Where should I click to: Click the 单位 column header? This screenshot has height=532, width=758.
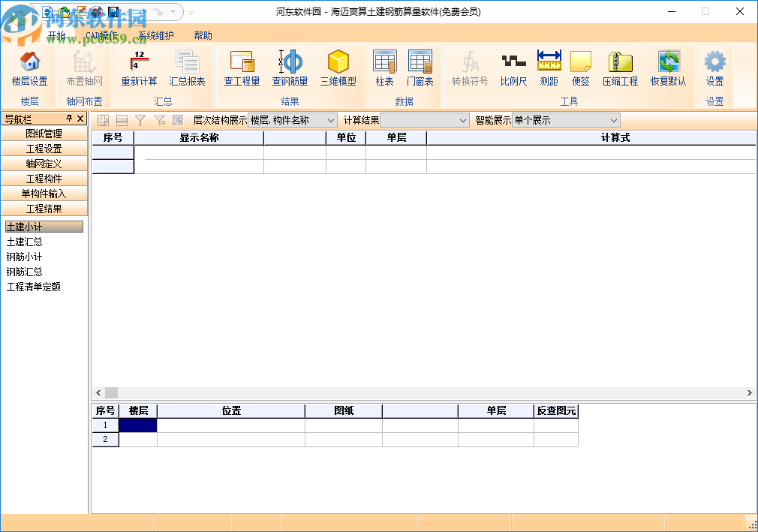tap(346, 138)
